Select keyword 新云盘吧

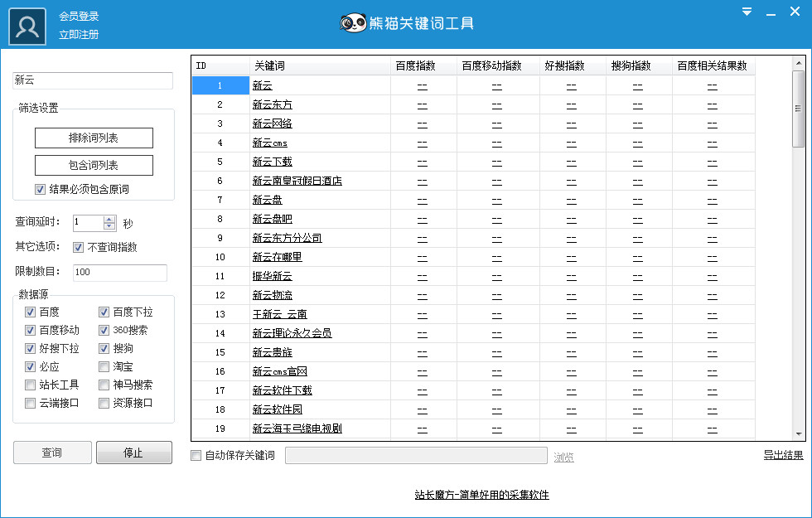point(273,219)
